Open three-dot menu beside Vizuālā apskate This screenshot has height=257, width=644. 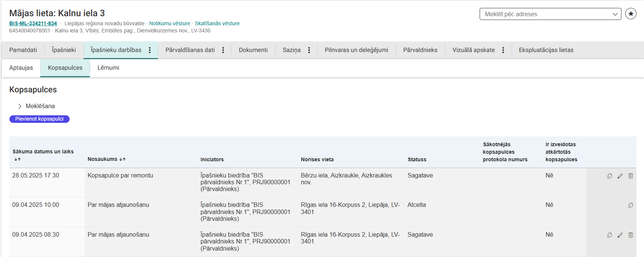coord(503,50)
